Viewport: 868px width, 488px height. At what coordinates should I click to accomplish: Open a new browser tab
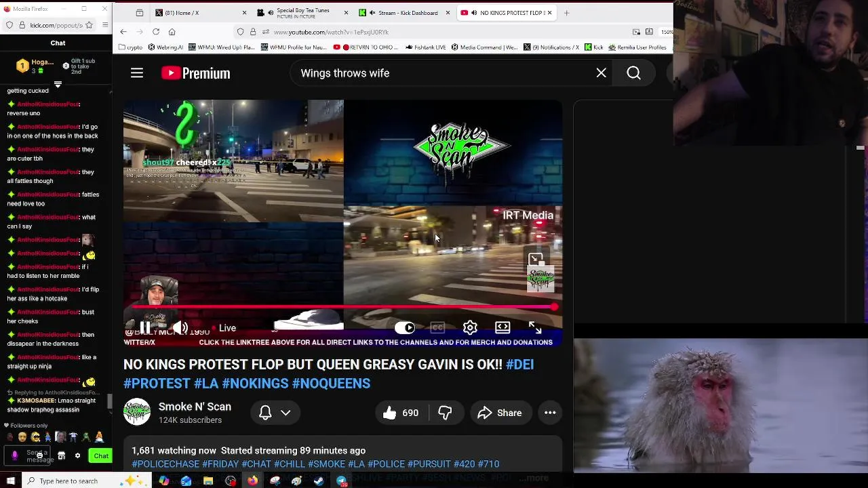tap(567, 13)
